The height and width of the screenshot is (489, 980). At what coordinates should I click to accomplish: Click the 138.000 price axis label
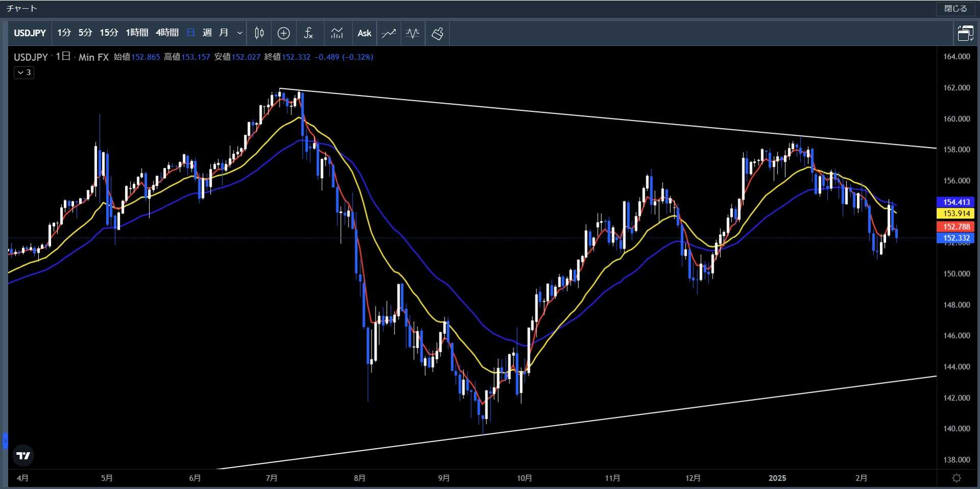[x=957, y=459]
